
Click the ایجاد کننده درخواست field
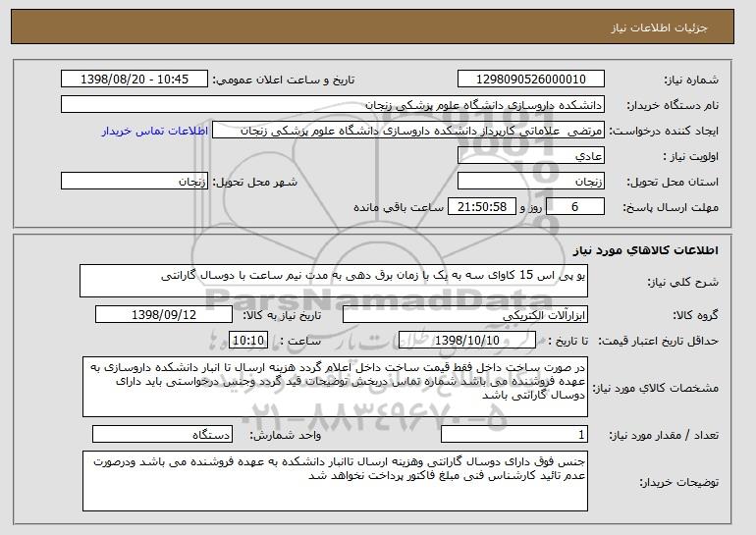point(408,131)
